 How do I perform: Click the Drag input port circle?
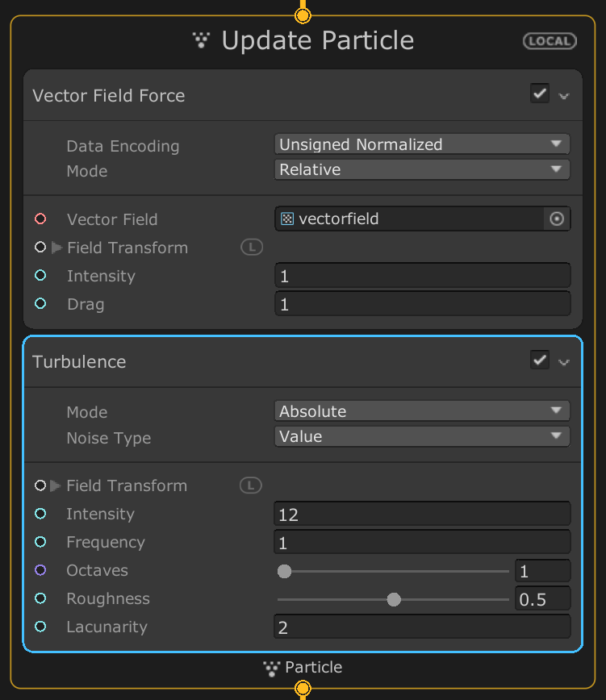40,304
